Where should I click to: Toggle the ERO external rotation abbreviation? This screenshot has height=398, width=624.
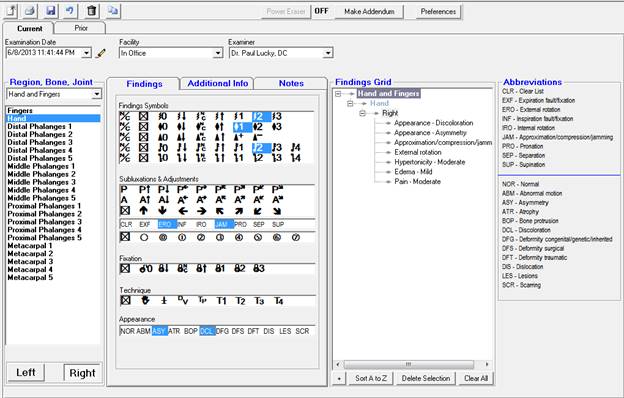point(167,224)
